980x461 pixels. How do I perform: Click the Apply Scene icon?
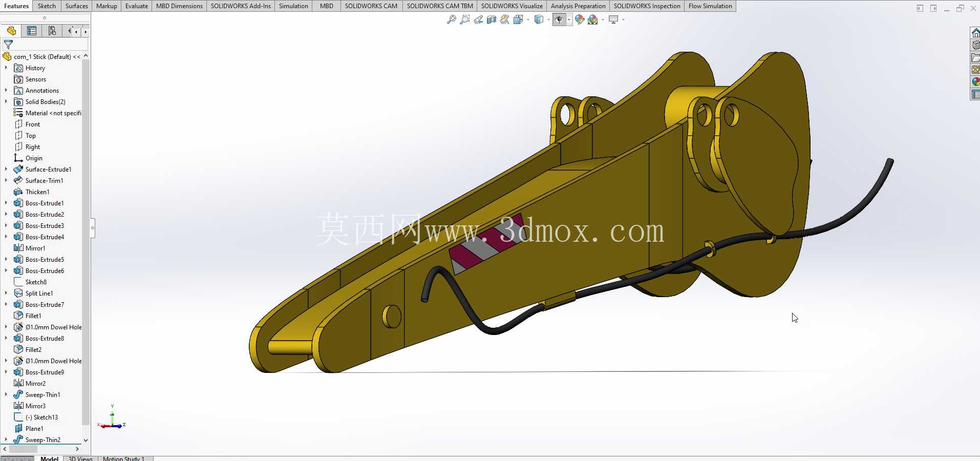pos(593,19)
